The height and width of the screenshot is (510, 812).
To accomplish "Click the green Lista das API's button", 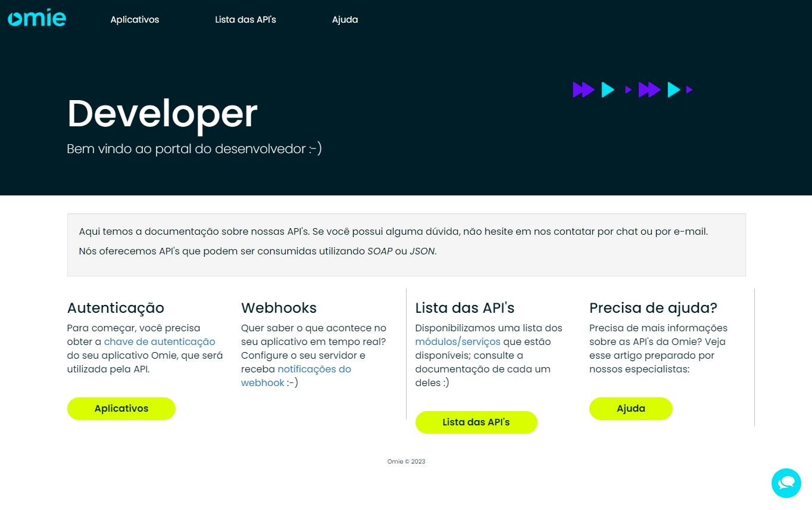I will point(476,422).
